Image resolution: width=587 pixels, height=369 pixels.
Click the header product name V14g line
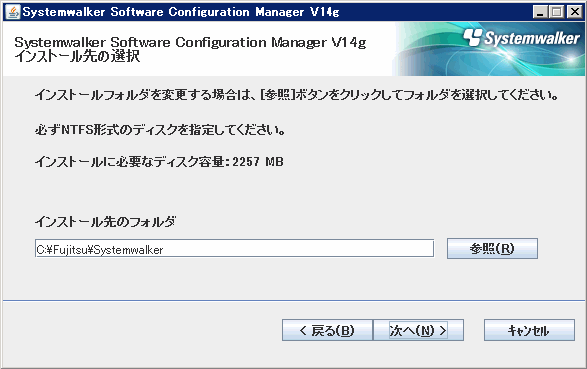click(190, 42)
